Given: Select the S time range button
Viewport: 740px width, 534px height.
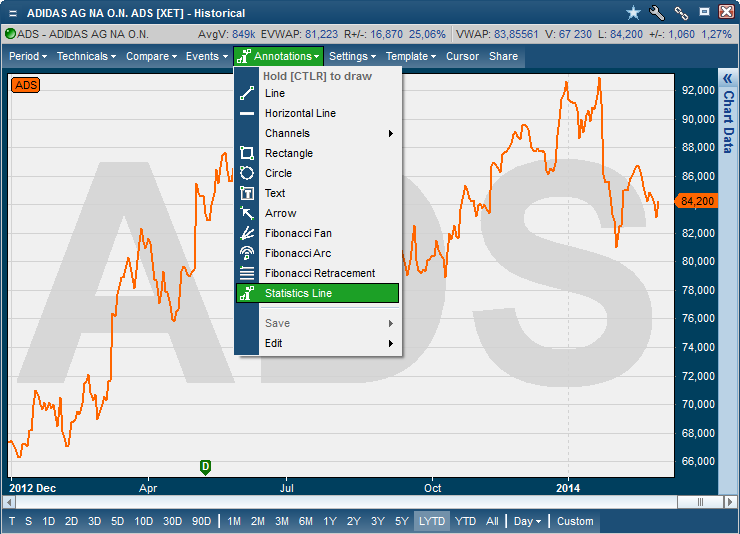Looking at the screenshot, I should [28, 521].
